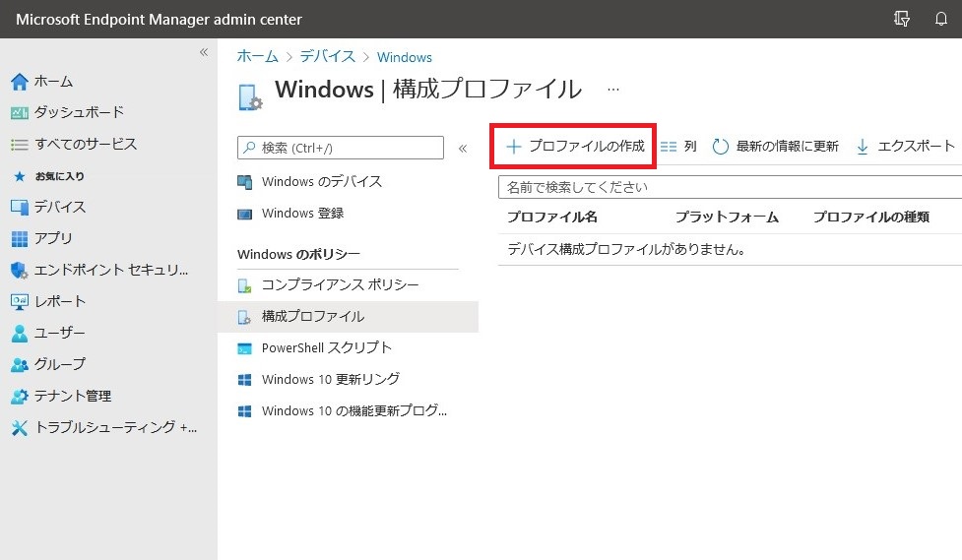Image resolution: width=962 pixels, height=560 pixels.
Task: Go to ホーム breadcrumb link
Action: [x=258, y=57]
